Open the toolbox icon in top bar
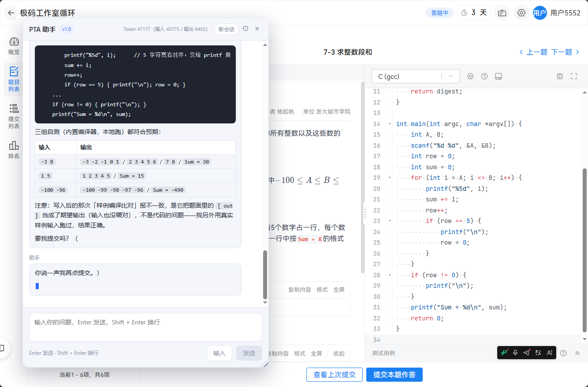Viewport: 588px width, 387px height. pos(502,13)
